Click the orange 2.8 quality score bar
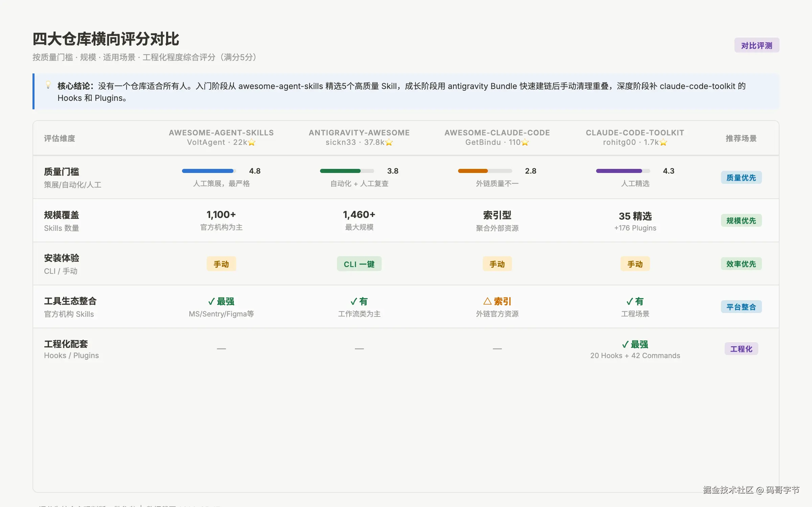The height and width of the screenshot is (507, 812). pyautogui.click(x=485, y=171)
